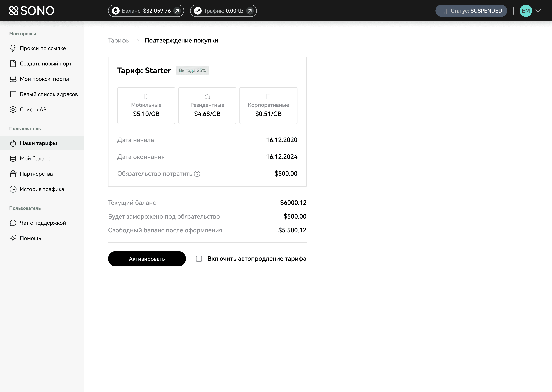The image size is (552, 392).
Task: Go back to the Тарифы breadcrumb link
Action: pyautogui.click(x=119, y=40)
